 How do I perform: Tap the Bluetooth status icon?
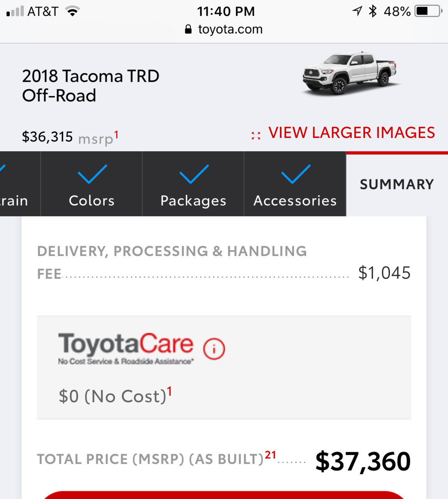373,11
